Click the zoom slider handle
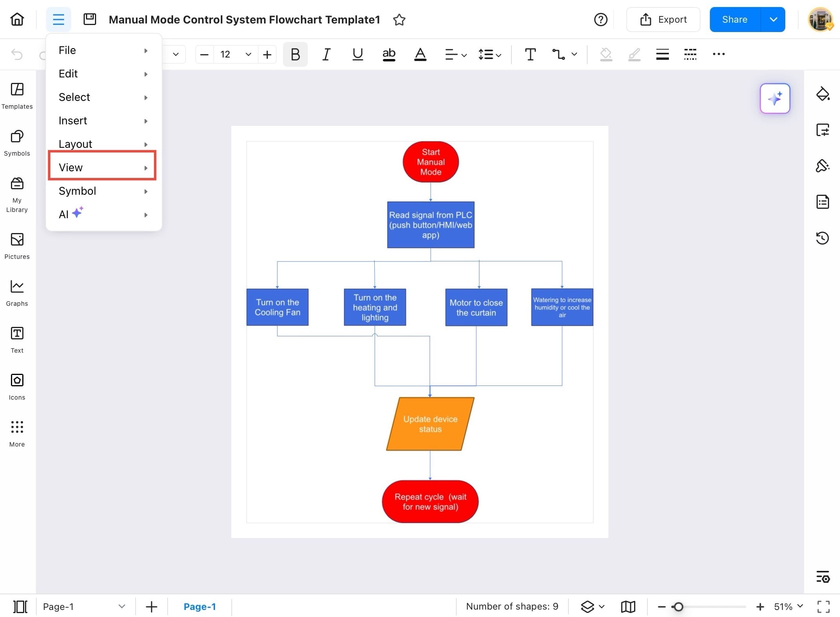 (x=679, y=606)
